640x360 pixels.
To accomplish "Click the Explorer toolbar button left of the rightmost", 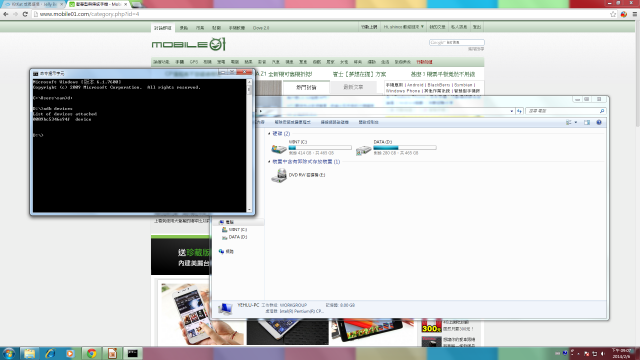I will 334,122.
